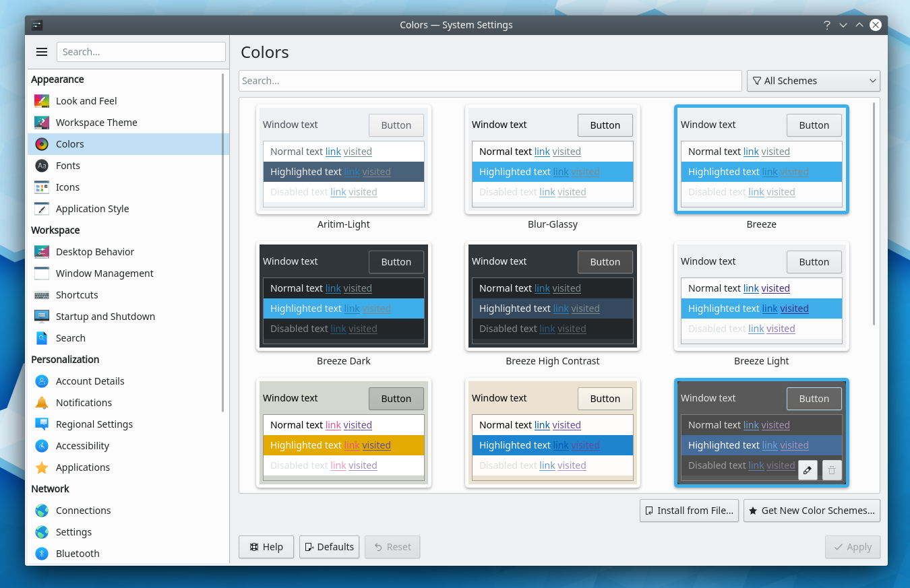Select the Desktop Behavior icon

tap(40, 251)
